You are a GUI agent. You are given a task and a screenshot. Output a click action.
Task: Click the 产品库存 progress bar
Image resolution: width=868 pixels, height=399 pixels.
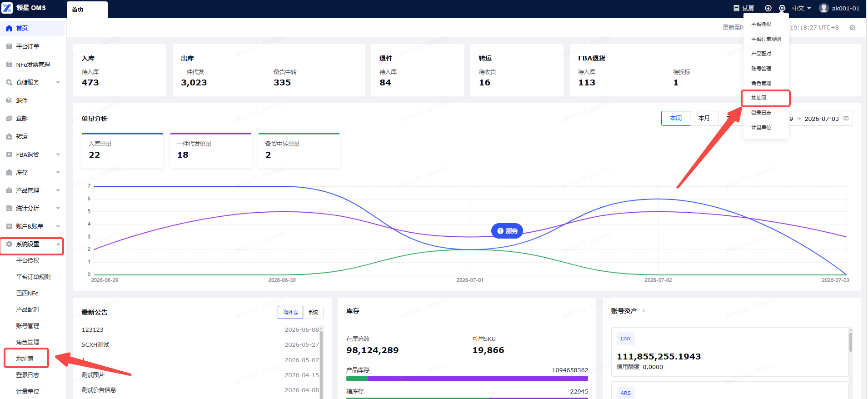tap(467, 379)
